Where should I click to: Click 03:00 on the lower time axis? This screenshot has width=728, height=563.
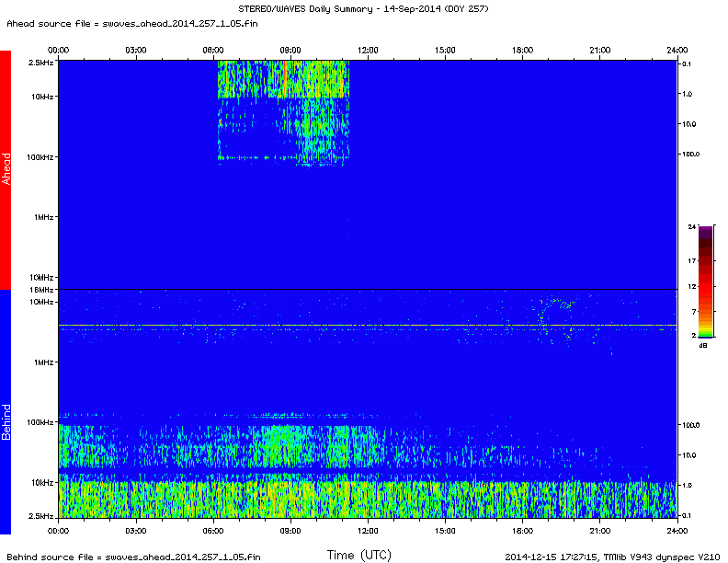point(135,531)
